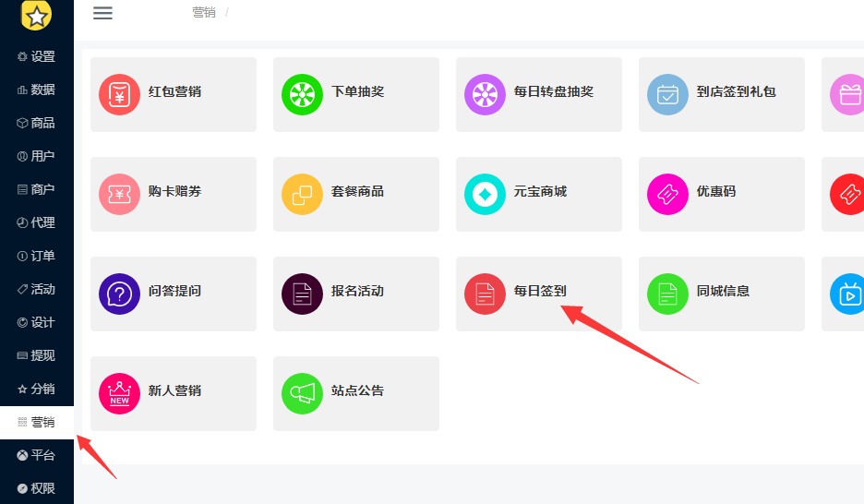Image resolution: width=864 pixels, height=504 pixels.
Task: Select 分销 in the sidebar
Action: pyautogui.click(x=36, y=389)
